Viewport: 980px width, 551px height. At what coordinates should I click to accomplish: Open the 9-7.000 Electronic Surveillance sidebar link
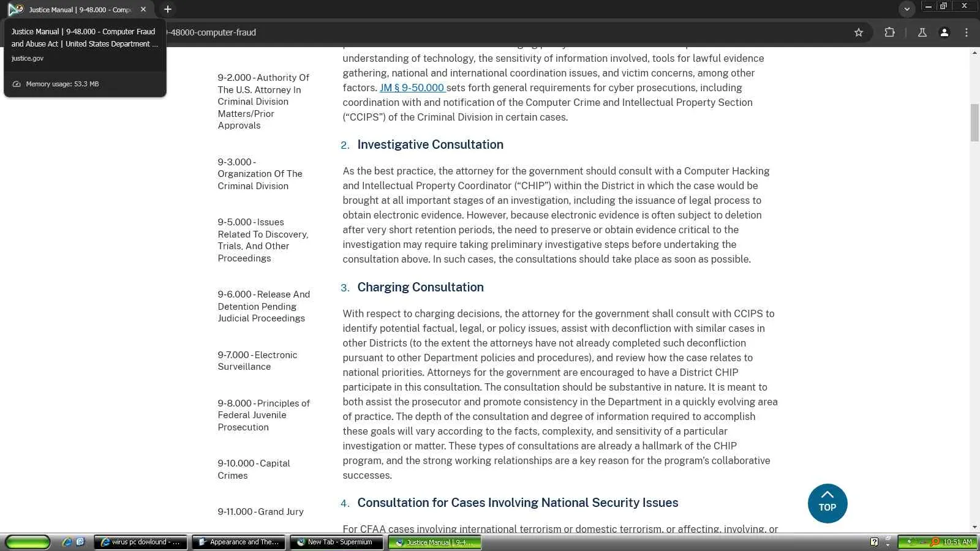click(257, 361)
